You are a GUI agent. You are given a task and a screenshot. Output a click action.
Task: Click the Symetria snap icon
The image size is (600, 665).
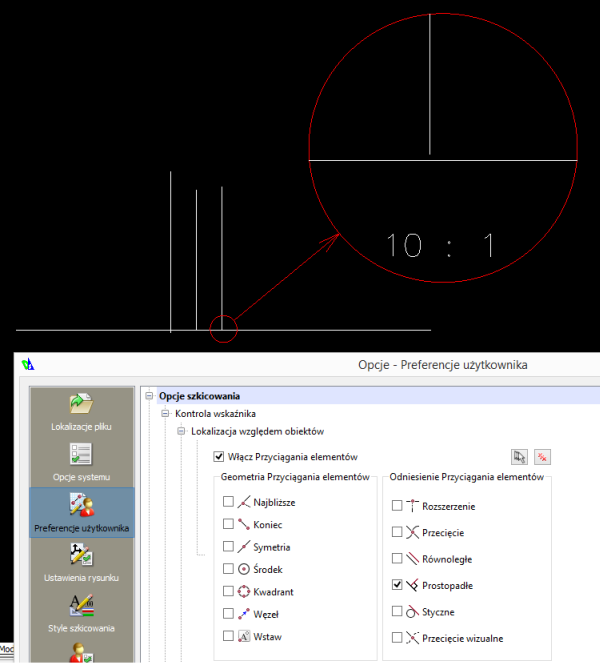(244, 547)
